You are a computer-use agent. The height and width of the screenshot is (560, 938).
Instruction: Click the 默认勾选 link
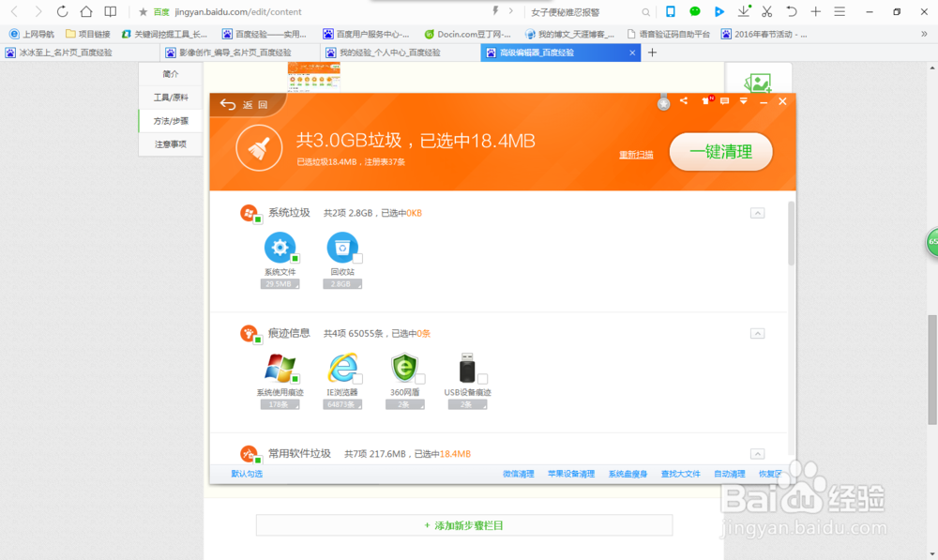click(x=247, y=474)
